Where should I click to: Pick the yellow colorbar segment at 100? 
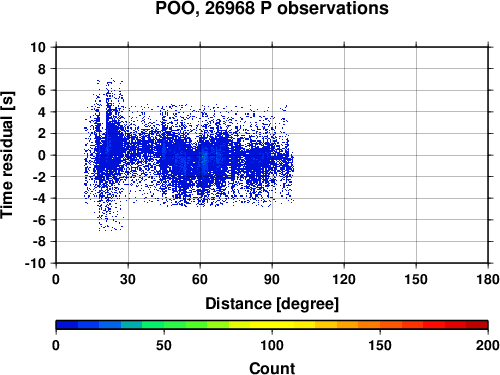(x=272, y=325)
